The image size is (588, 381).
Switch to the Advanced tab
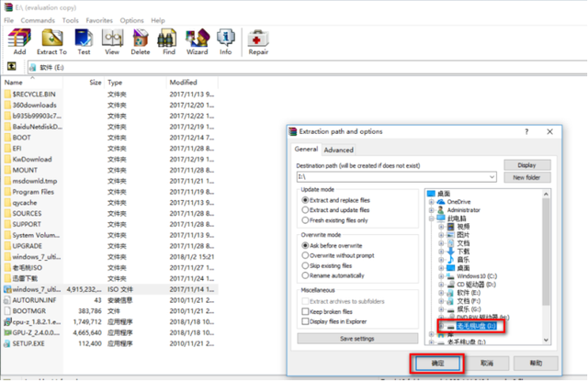(x=339, y=150)
